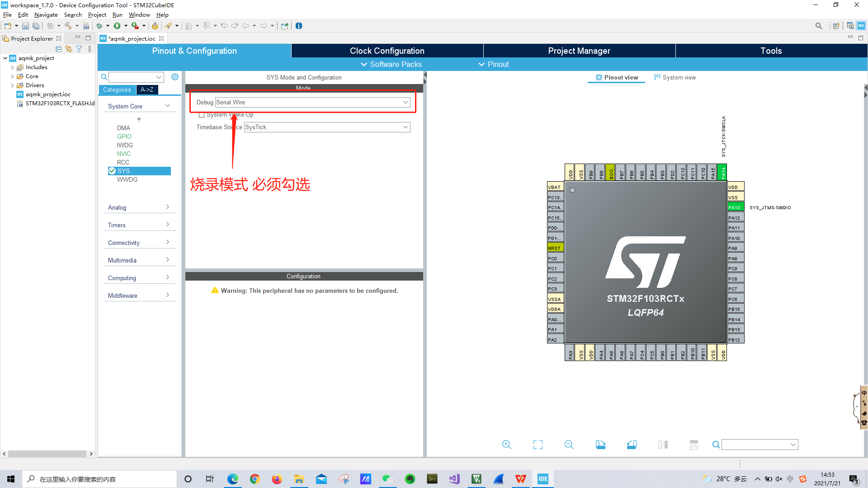Open the Timebase Source dropdown showing SysTick
Screen dimensions: 868x488
pos(405,127)
